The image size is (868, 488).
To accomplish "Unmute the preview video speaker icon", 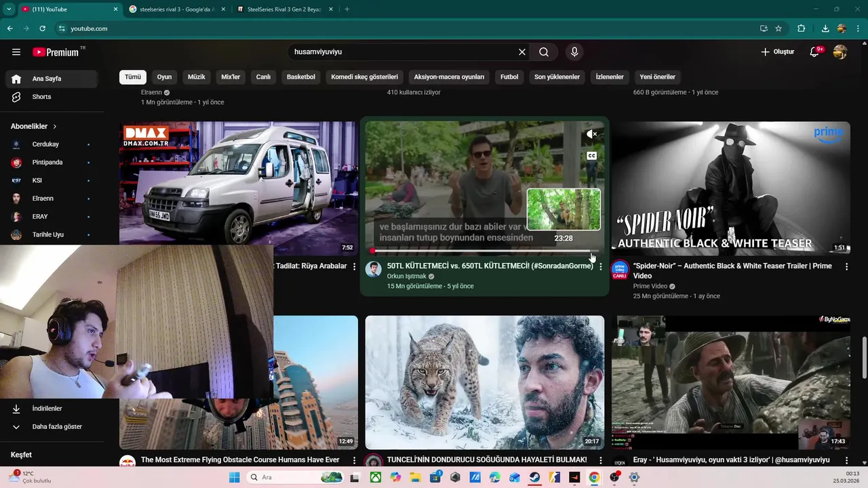I will coord(591,134).
